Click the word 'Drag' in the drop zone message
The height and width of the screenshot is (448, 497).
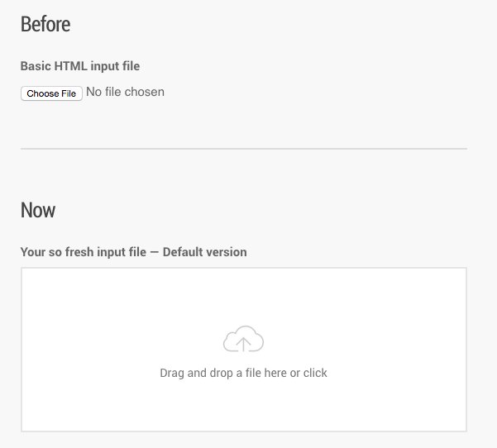[x=172, y=374]
